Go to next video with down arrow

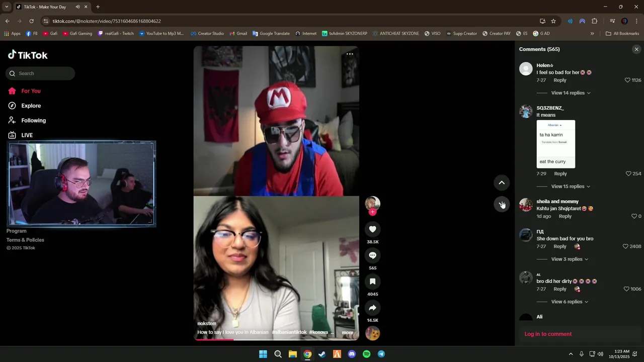coord(502,204)
